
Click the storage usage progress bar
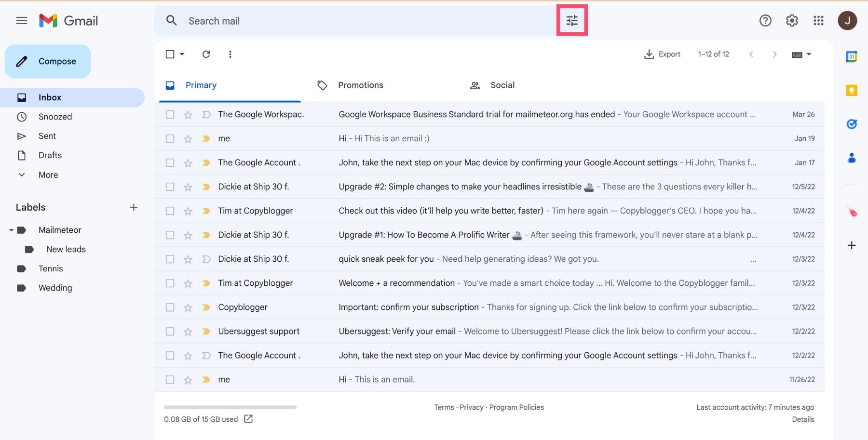coord(230,407)
